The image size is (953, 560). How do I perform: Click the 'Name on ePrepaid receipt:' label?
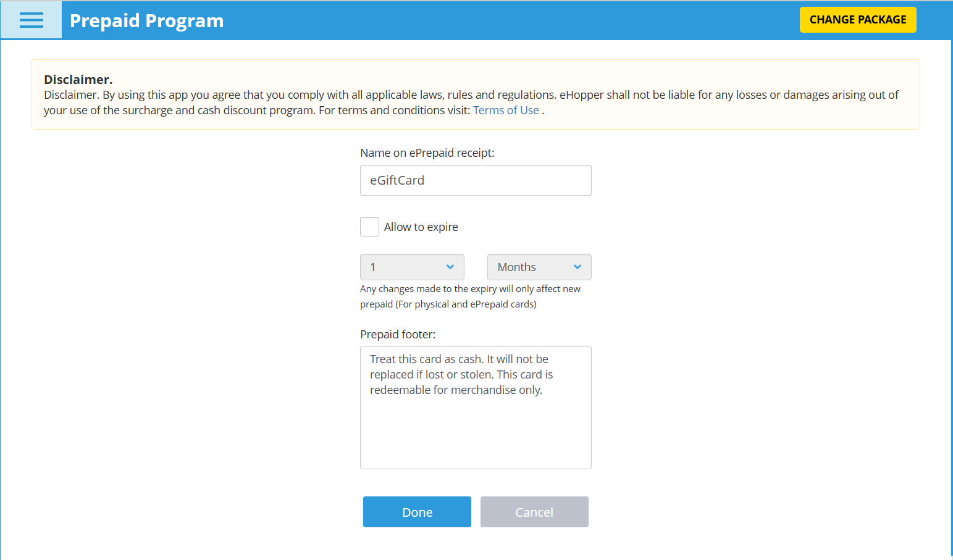(x=427, y=153)
